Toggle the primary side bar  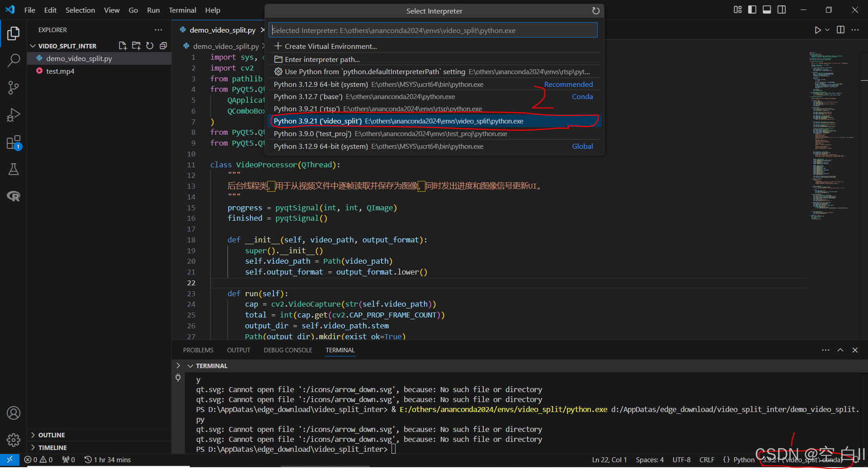(752, 10)
